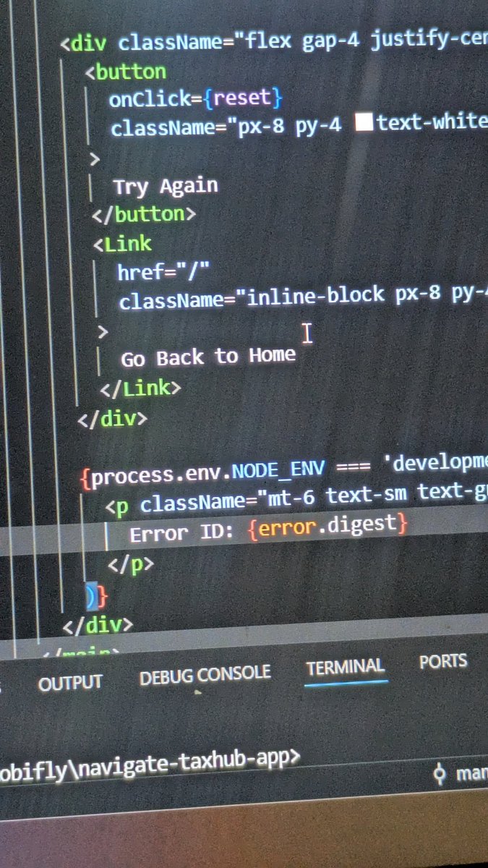This screenshot has height=868, width=488.
Task: Click the white color swatch before text-white
Action: point(364,122)
